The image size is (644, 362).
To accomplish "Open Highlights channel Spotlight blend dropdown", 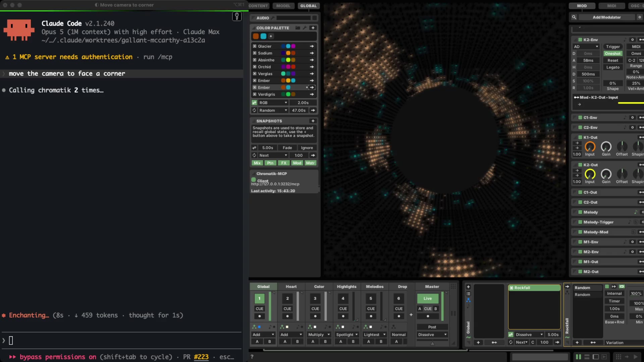I will [x=347, y=335].
